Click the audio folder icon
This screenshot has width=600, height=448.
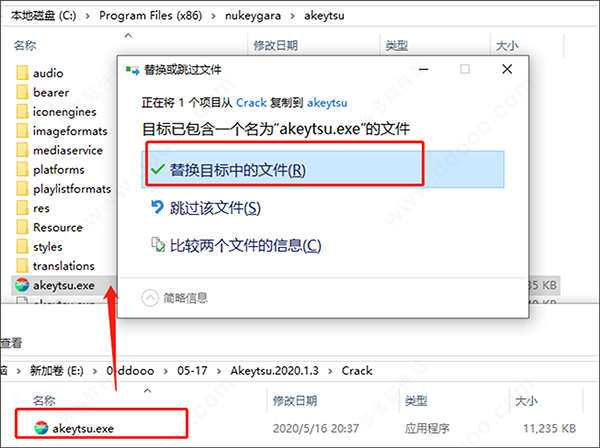click(23, 73)
